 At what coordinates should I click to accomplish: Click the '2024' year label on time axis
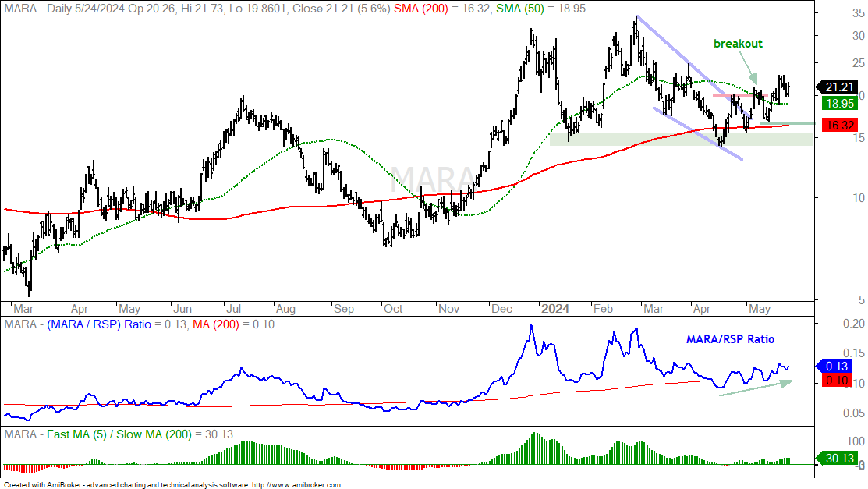point(555,309)
